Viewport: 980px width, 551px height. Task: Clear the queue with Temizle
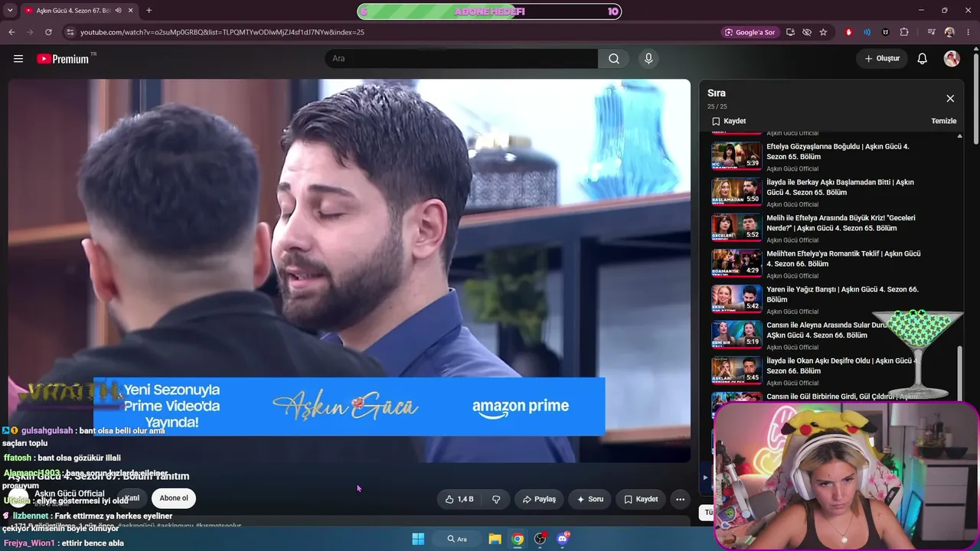[943, 121]
